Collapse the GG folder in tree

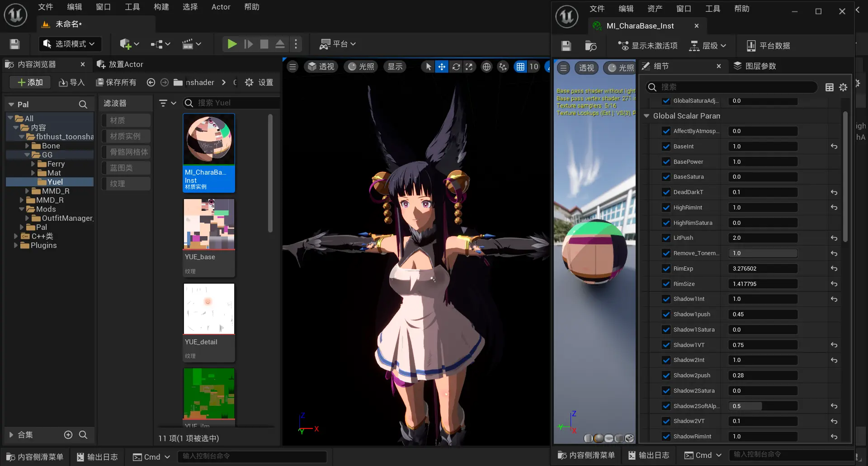pyautogui.click(x=27, y=155)
